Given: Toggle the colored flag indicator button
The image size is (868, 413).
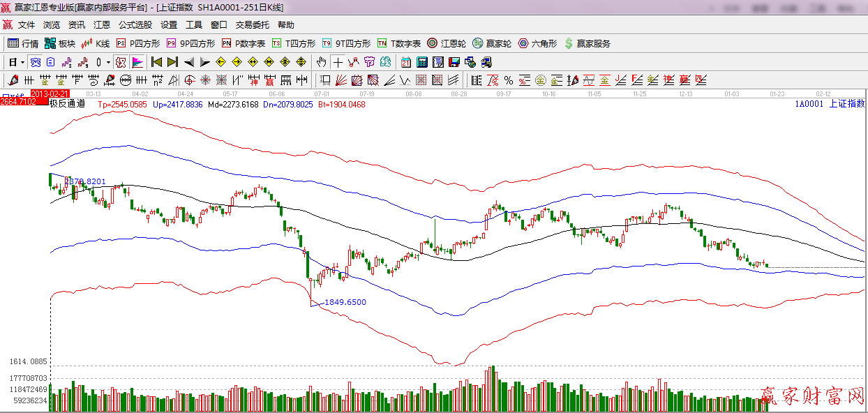Looking at the screenshot, I should pos(137,62).
